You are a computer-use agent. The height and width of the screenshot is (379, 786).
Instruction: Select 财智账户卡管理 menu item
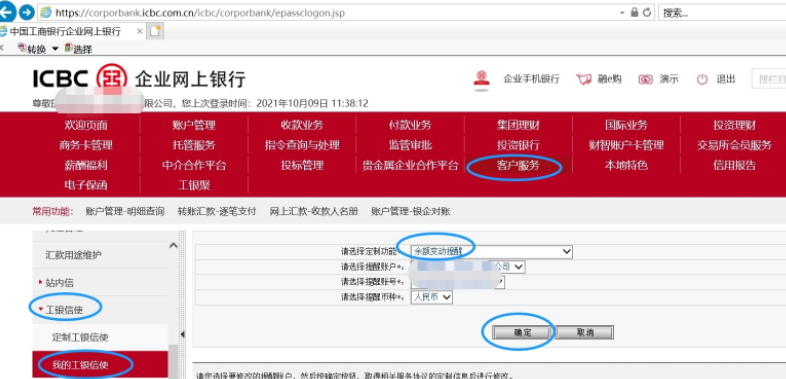(x=626, y=145)
